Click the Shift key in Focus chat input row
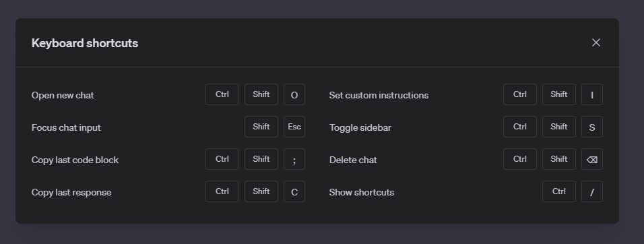 pos(261,127)
